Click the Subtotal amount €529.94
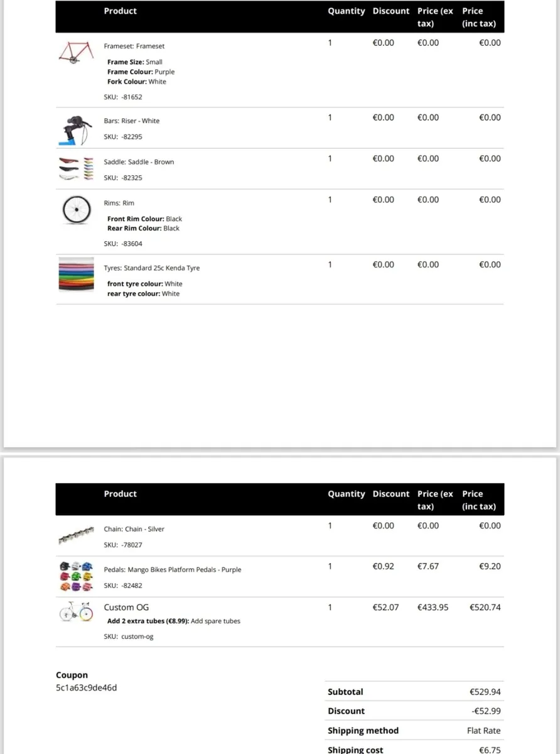The image size is (560, 754). pos(485,692)
